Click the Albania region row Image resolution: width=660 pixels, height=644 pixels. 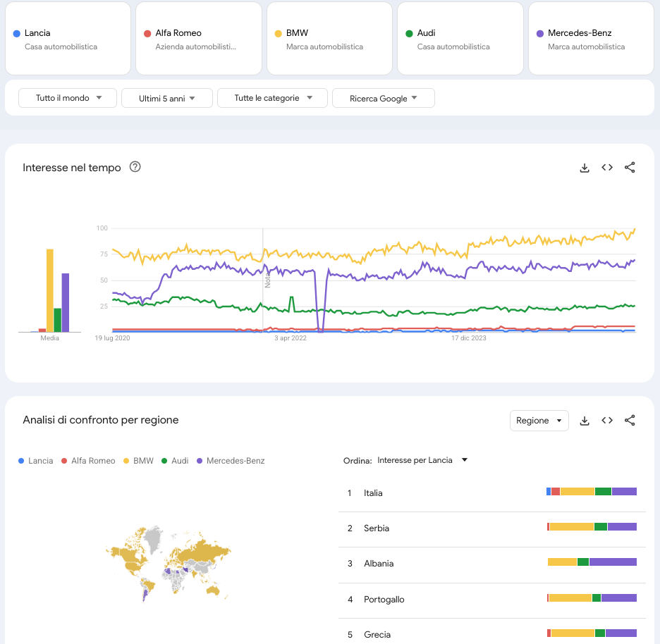pos(492,564)
